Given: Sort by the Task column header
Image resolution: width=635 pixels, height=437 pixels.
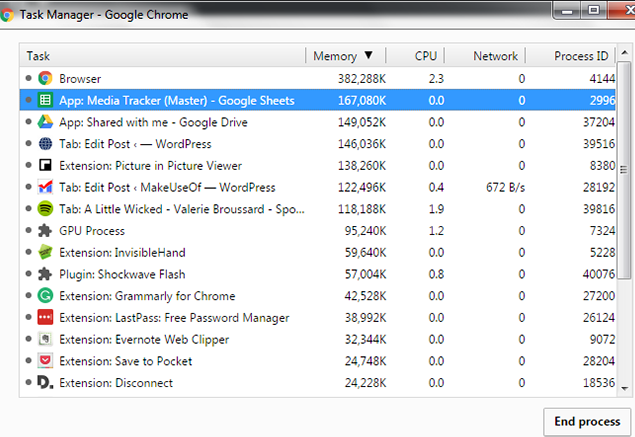Looking at the screenshot, I should pyautogui.click(x=162, y=55).
